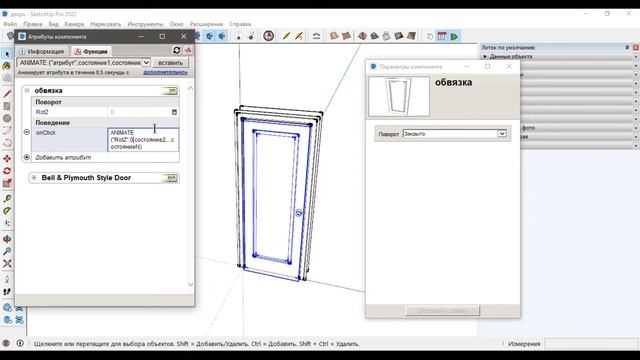Click the RotZ attribute name

point(42,112)
